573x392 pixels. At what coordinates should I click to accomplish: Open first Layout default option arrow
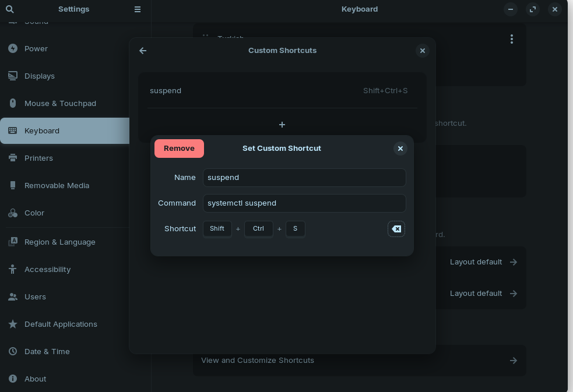(513, 262)
